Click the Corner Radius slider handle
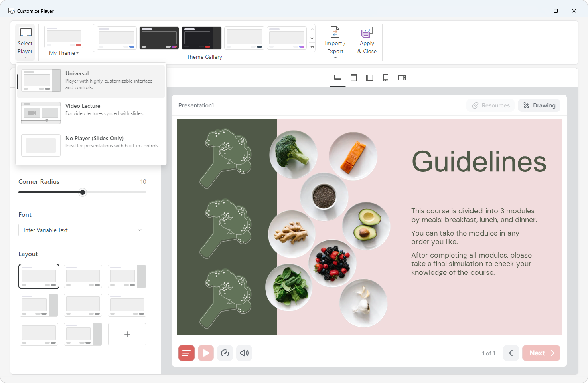This screenshot has height=383, width=588. pyautogui.click(x=83, y=192)
